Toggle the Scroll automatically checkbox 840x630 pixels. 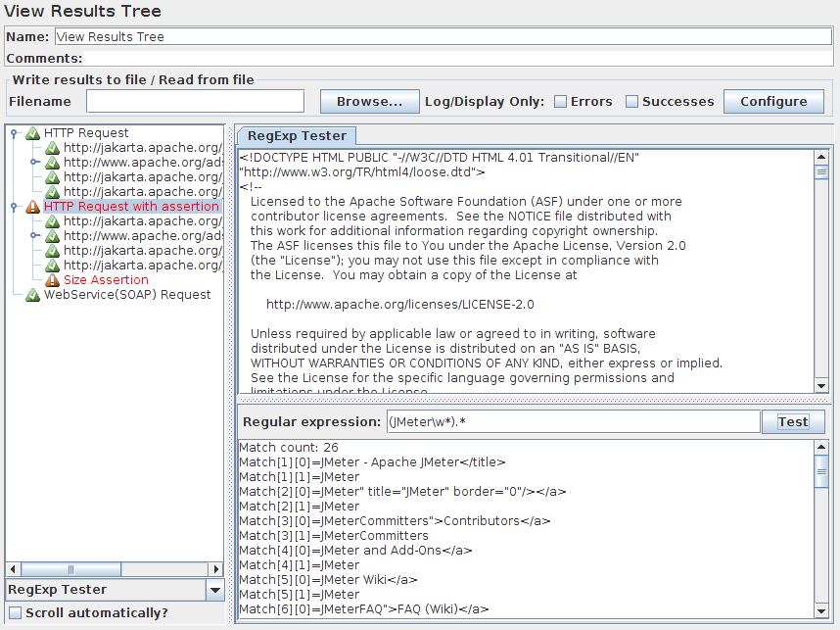pos(15,613)
